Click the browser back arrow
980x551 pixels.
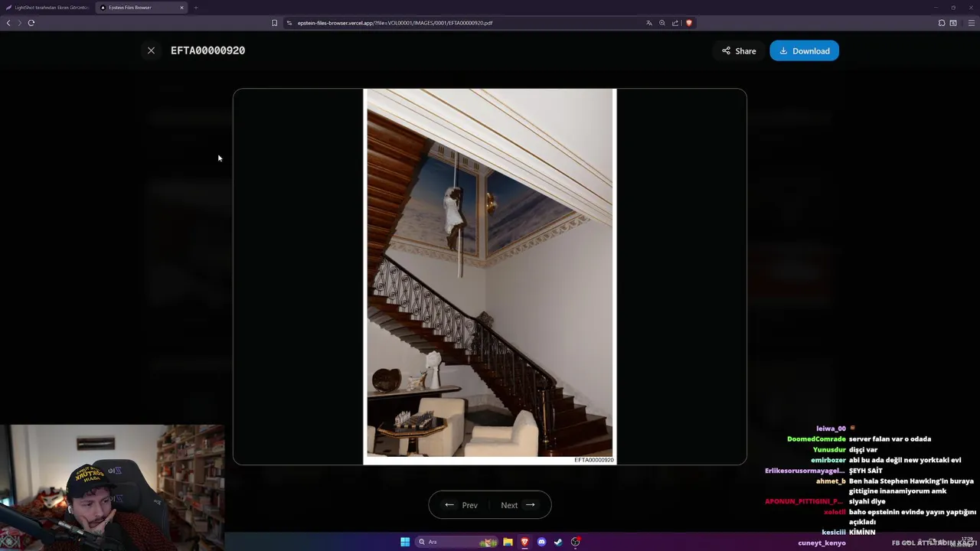pos(8,23)
